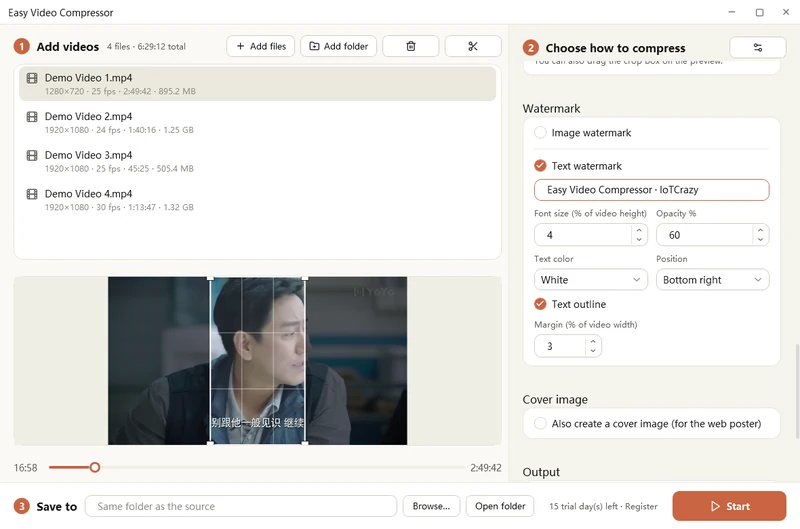Disable the Text watermark option
This screenshot has height=529, width=800.
pyautogui.click(x=540, y=166)
